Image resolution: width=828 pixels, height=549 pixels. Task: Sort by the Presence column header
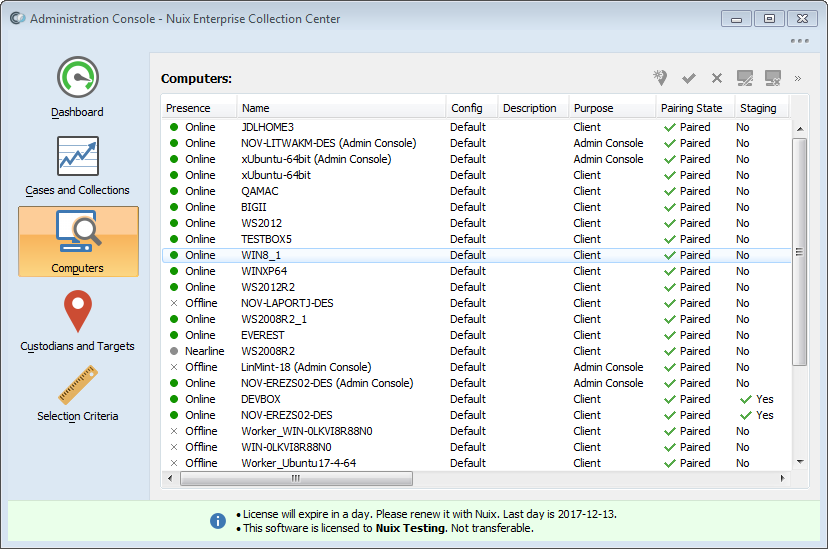coord(199,108)
